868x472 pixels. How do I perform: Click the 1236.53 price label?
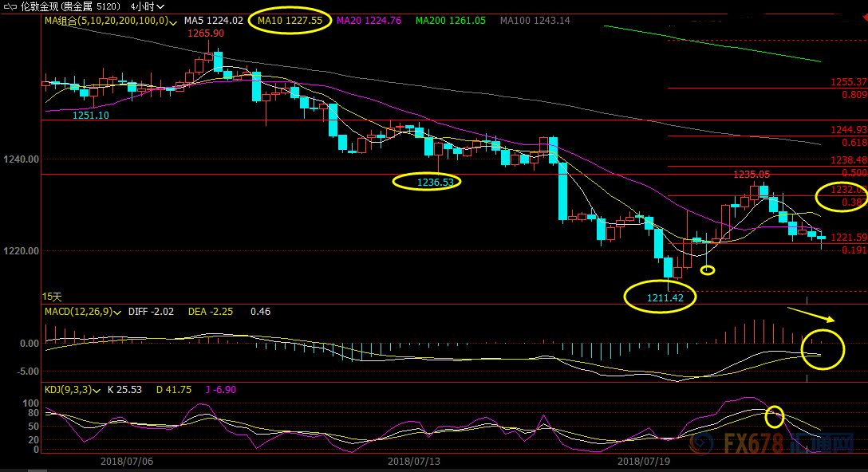[435, 182]
